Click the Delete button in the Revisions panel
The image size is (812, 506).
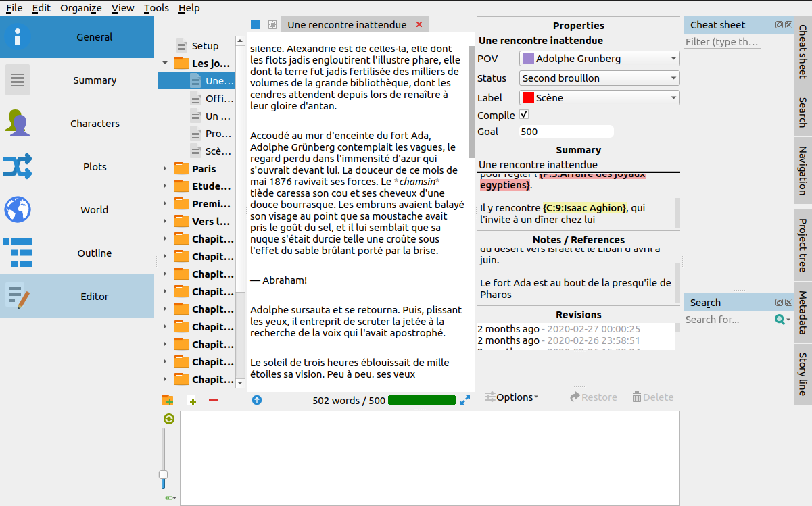pyautogui.click(x=652, y=397)
